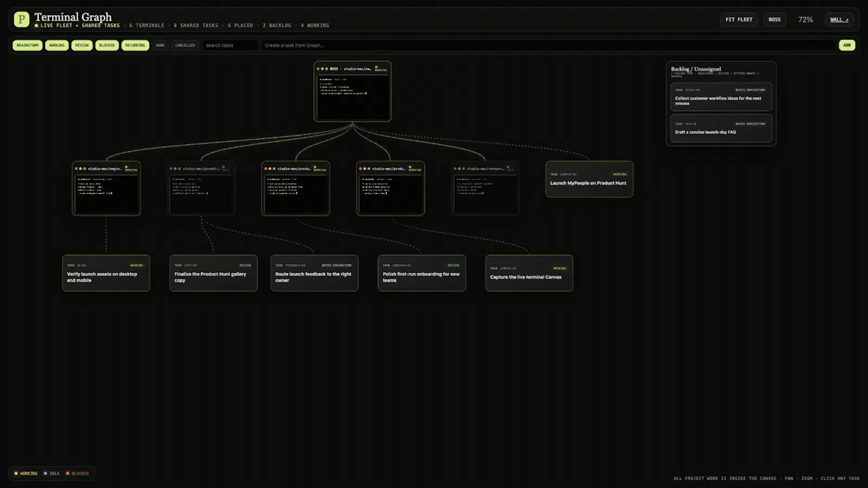The image size is (868, 488).
Task: Click the working status badge on BOSS terminal
Action: 381,69
